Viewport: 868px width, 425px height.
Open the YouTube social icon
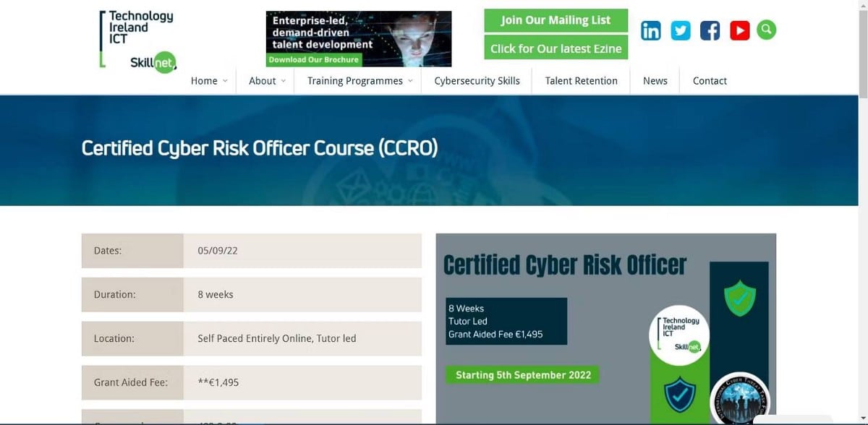click(x=739, y=30)
